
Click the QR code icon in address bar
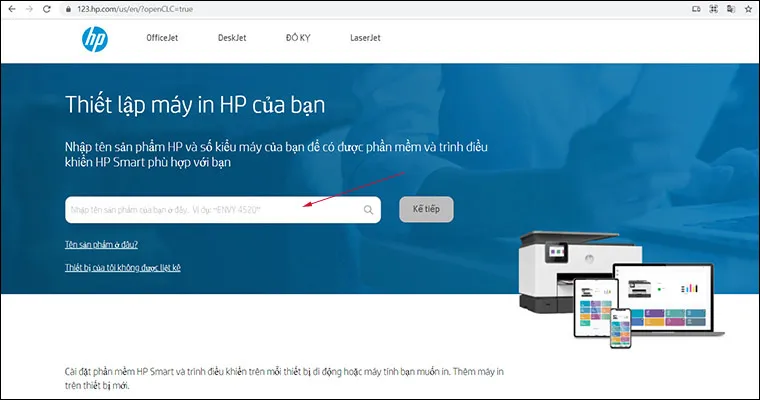tap(713, 9)
